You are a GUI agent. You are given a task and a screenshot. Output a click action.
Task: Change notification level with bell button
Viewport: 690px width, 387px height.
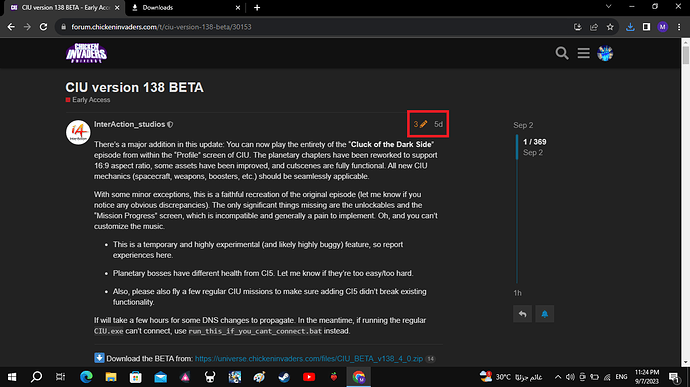544,314
